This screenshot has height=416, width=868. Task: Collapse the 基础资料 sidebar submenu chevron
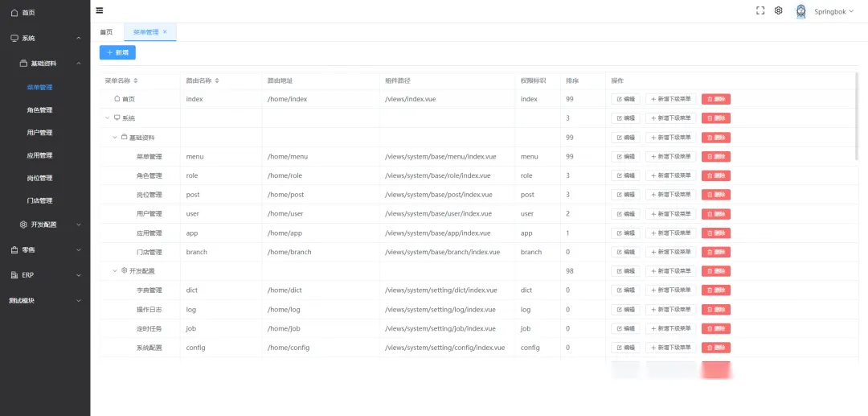(x=79, y=63)
